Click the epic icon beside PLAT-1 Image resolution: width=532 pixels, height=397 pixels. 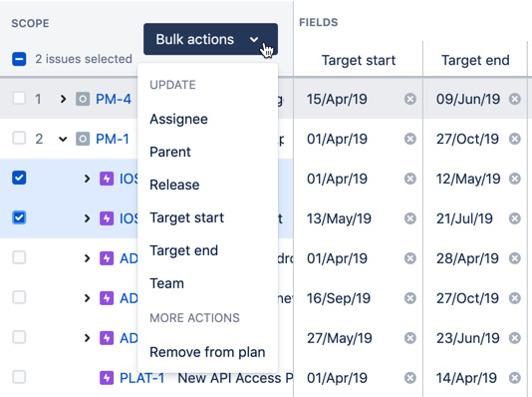[x=107, y=378]
